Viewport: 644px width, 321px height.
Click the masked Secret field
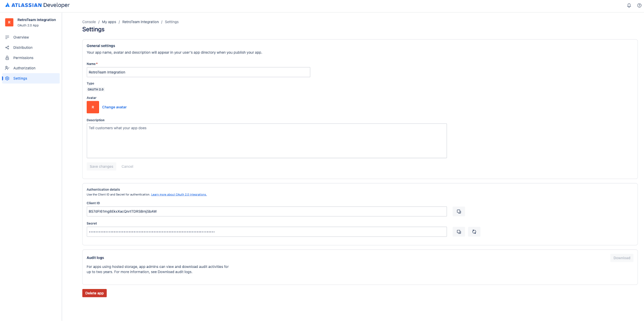(x=266, y=232)
